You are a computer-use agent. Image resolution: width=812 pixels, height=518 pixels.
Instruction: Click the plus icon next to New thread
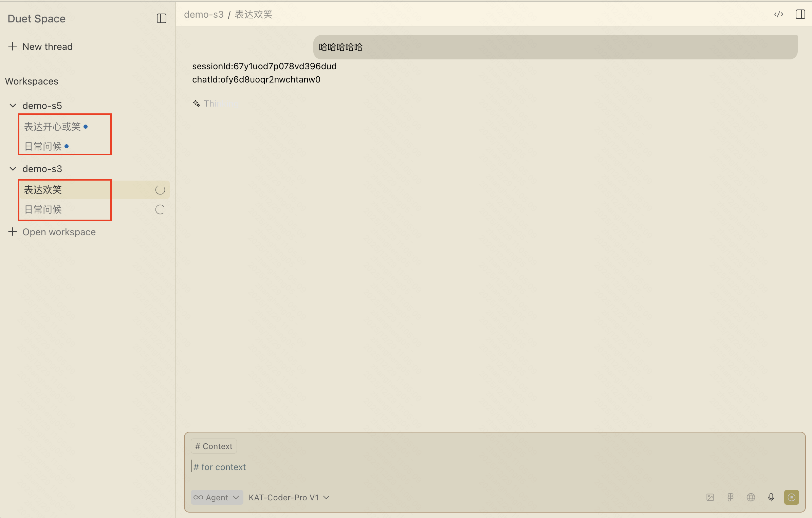point(13,46)
